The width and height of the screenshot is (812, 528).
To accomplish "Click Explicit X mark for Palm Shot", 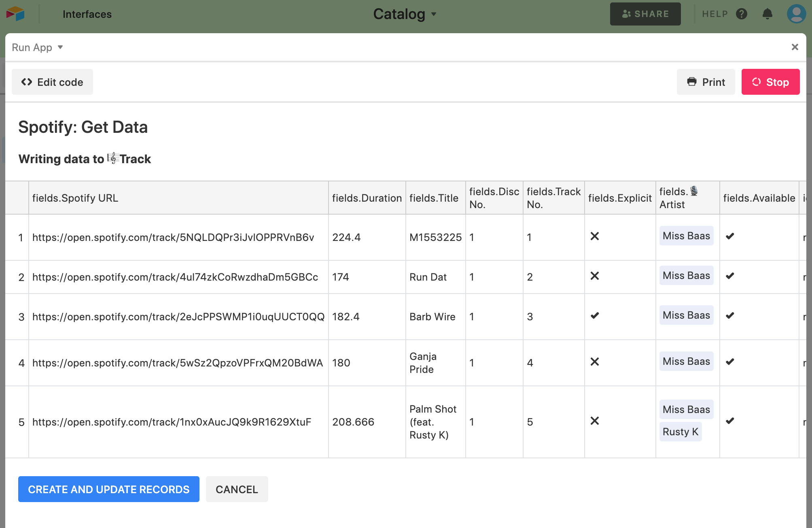I will (594, 421).
